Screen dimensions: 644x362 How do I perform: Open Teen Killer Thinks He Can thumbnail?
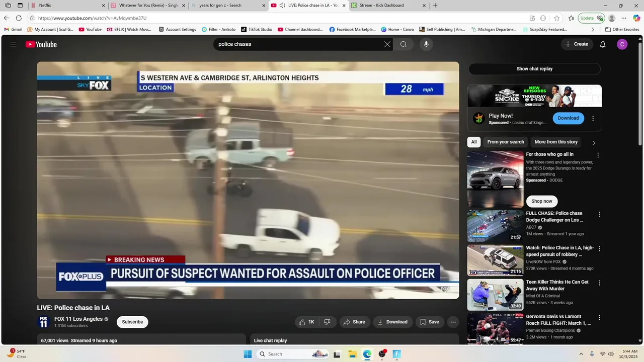(495, 295)
